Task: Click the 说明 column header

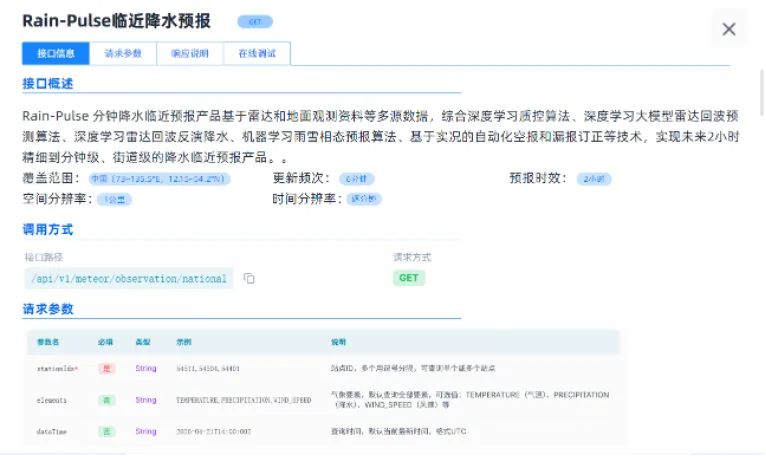Action: (x=339, y=342)
